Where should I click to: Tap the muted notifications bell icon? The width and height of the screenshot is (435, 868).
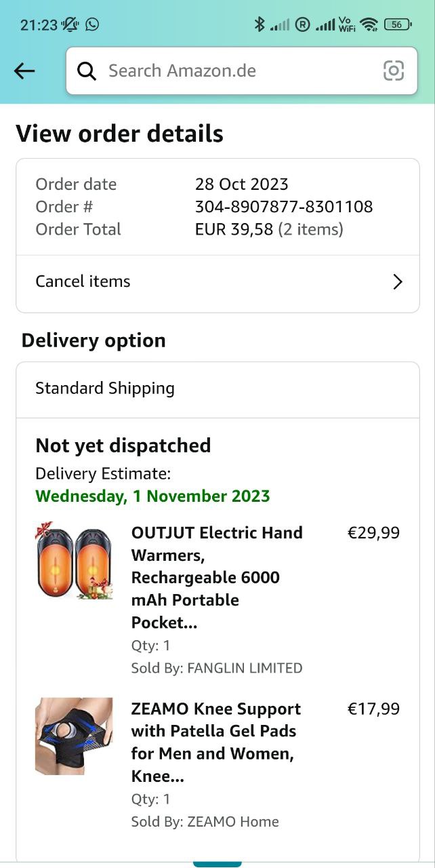pyautogui.click(x=70, y=24)
